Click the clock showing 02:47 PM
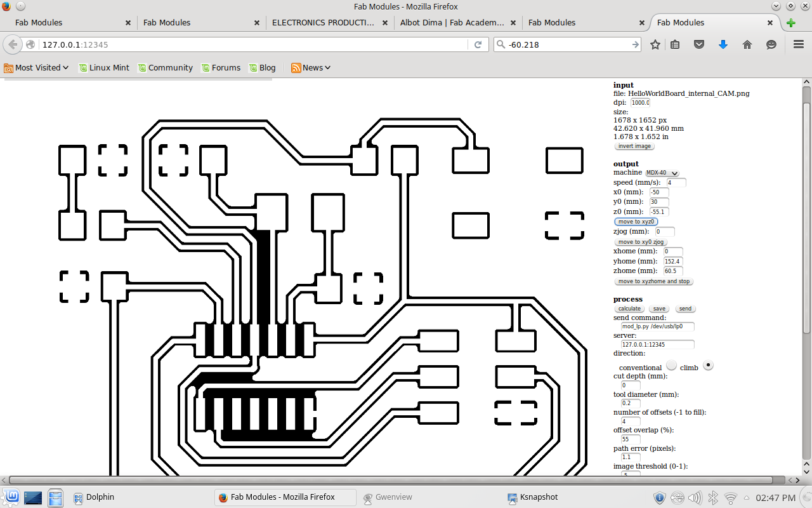Screen dimensions: 812x508 775,498
